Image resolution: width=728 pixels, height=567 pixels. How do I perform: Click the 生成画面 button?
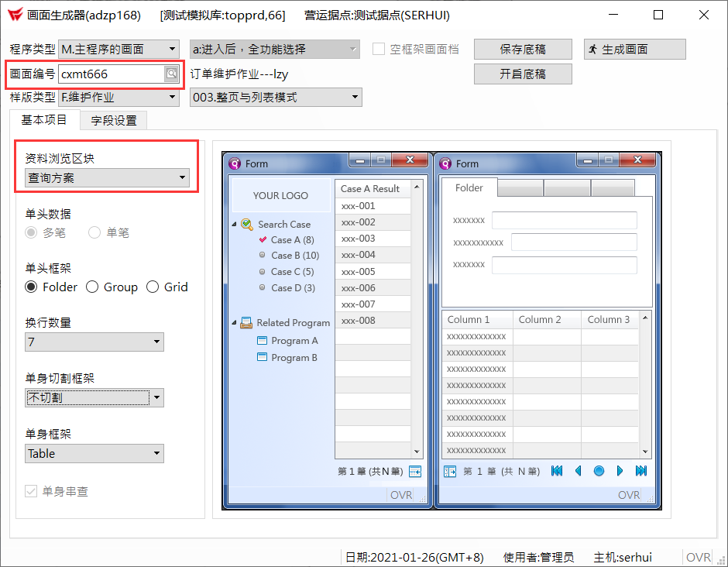635,49
